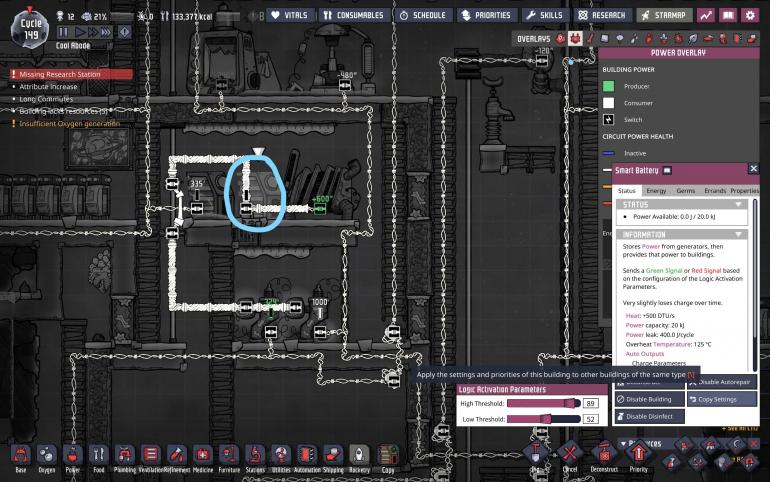Select the Copy building tool
This screenshot has height=482, width=770.
coord(387,455)
